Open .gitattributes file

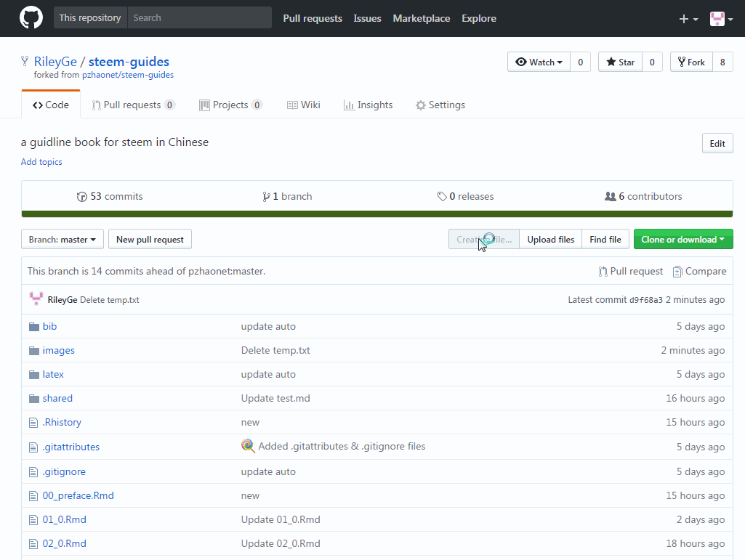(x=71, y=447)
